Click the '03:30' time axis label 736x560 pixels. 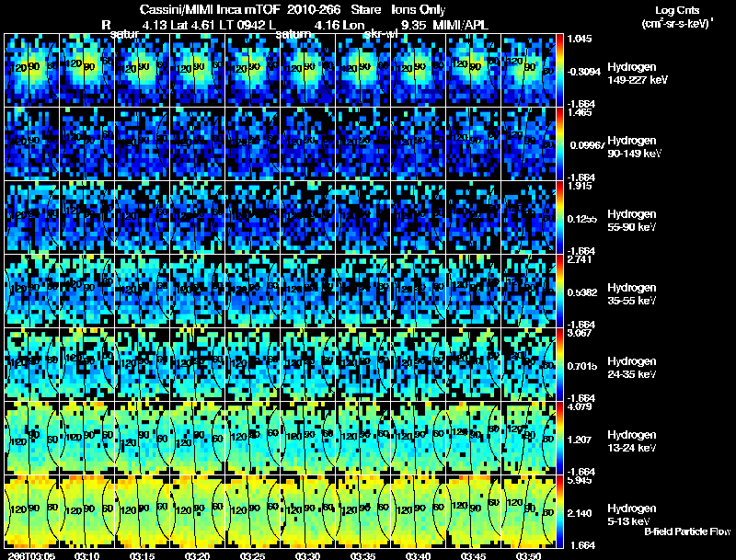click(307, 555)
